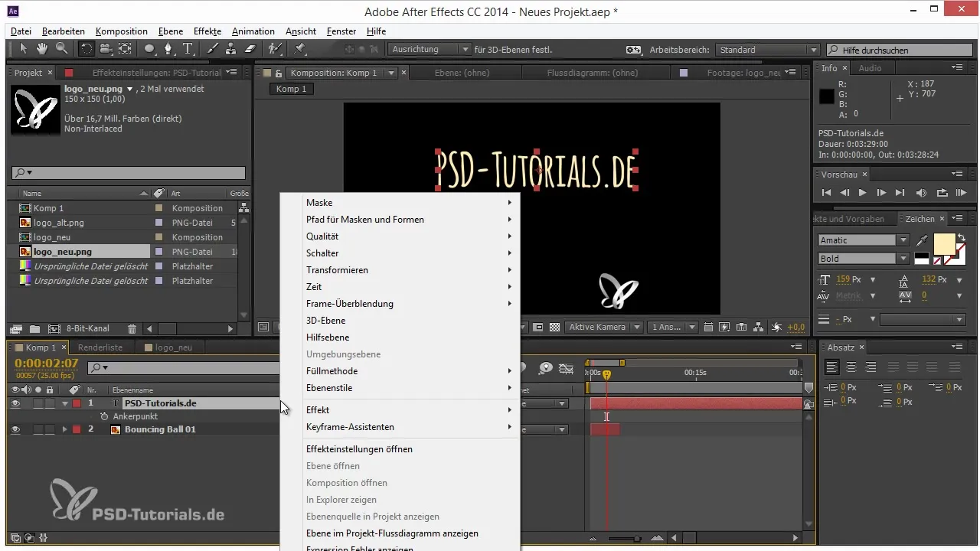Image resolution: width=980 pixels, height=551 pixels.
Task: Select the Ellipse shape tool
Action: (150, 49)
